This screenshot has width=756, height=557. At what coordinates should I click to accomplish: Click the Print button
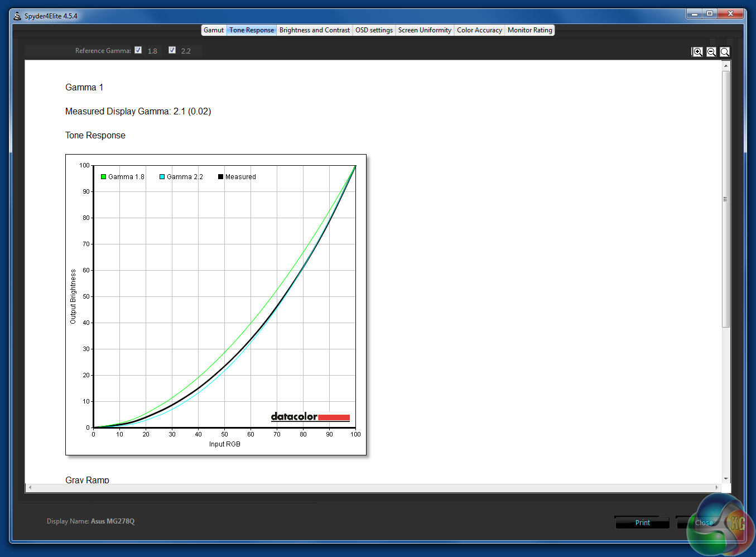click(x=642, y=523)
